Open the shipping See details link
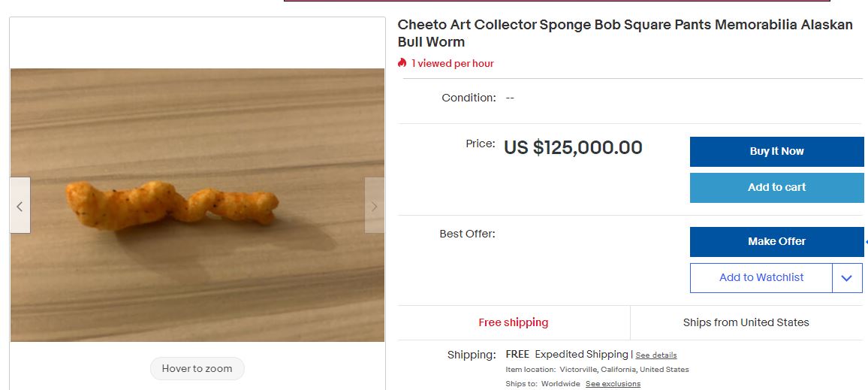The height and width of the screenshot is (390, 868). click(656, 355)
